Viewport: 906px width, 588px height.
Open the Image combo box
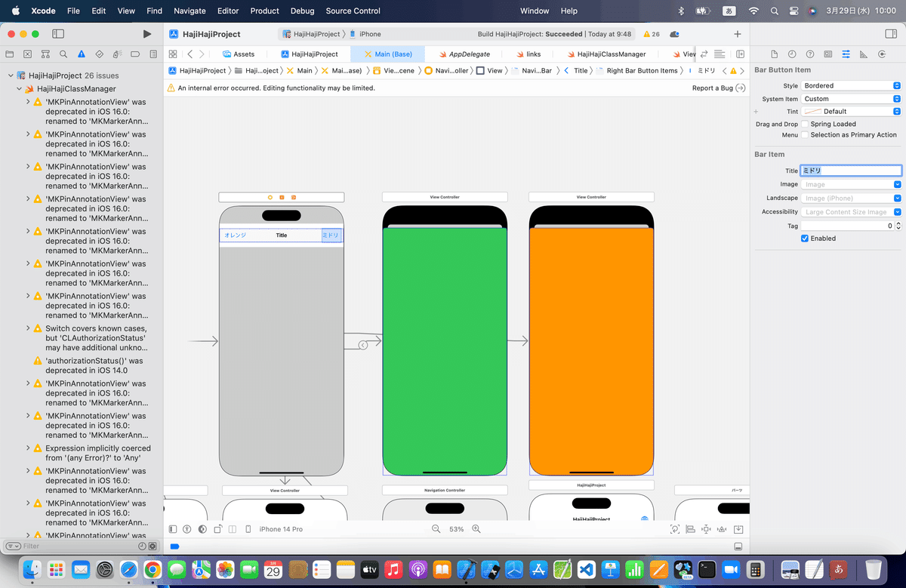pos(852,184)
